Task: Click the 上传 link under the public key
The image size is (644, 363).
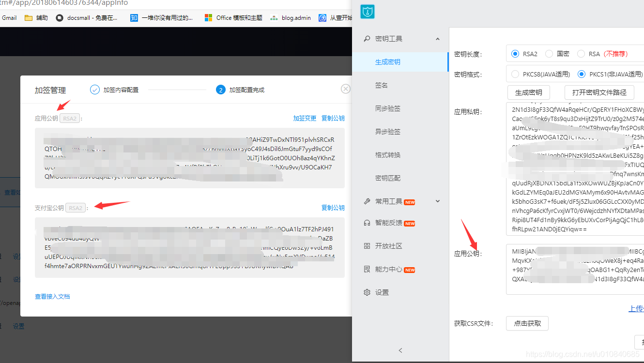Action: coord(636,309)
